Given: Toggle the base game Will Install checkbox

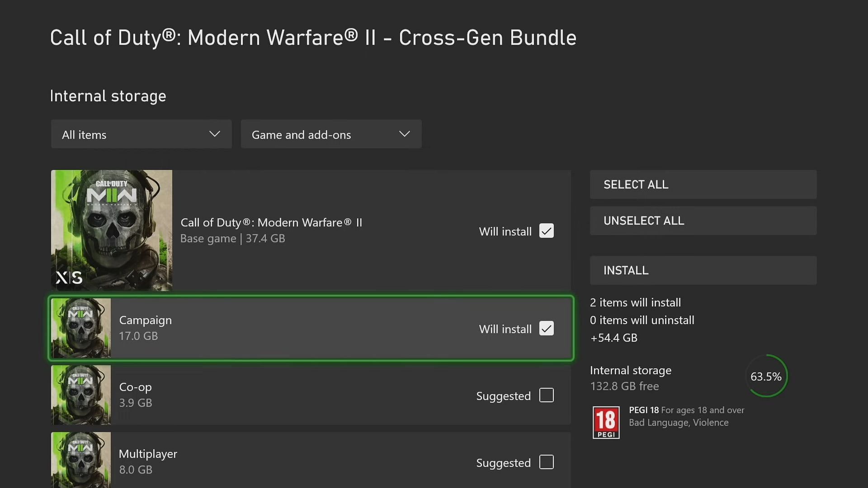Looking at the screenshot, I should click(546, 231).
